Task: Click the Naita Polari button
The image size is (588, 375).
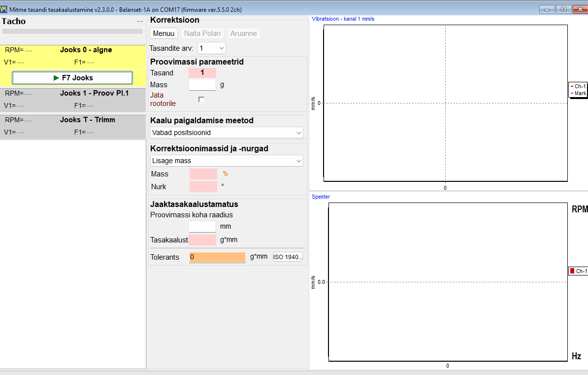Action: tap(202, 34)
